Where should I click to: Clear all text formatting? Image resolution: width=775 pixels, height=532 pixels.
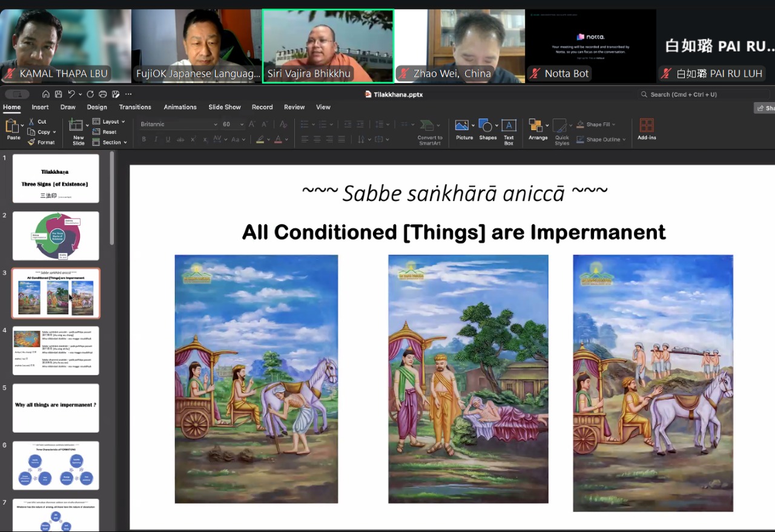(x=283, y=124)
